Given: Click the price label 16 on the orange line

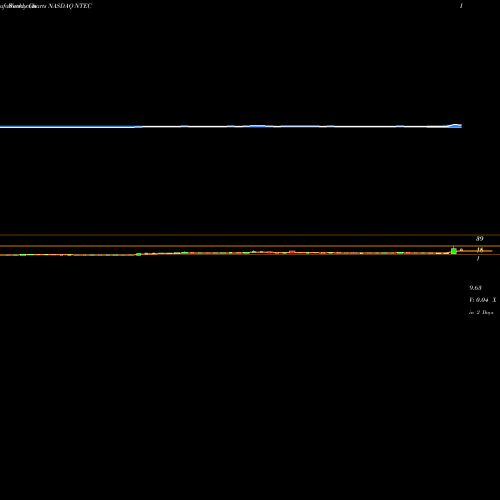Looking at the screenshot, I should (x=480, y=250).
